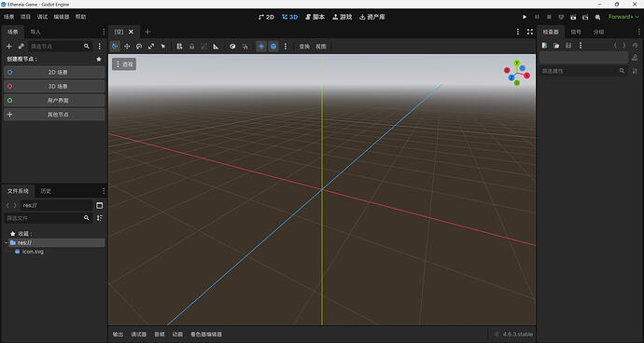Open remote deploy icon in run bar
The image size is (644, 343).
[561, 17]
